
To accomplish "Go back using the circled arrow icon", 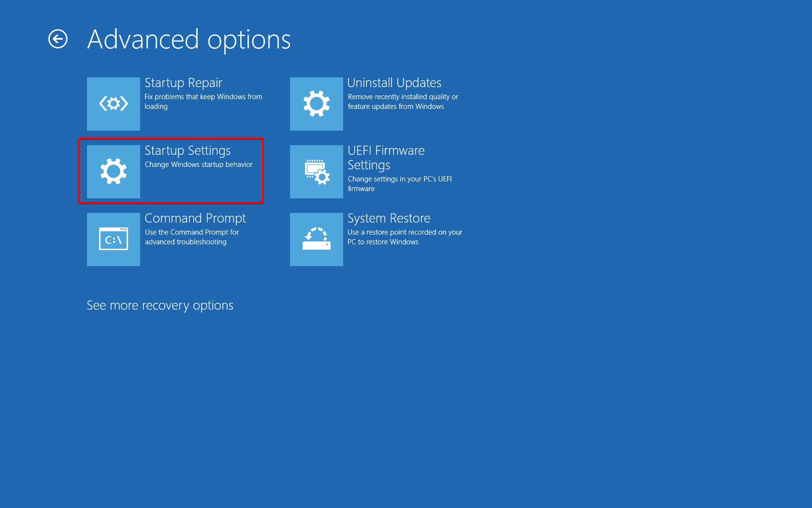I will point(58,39).
